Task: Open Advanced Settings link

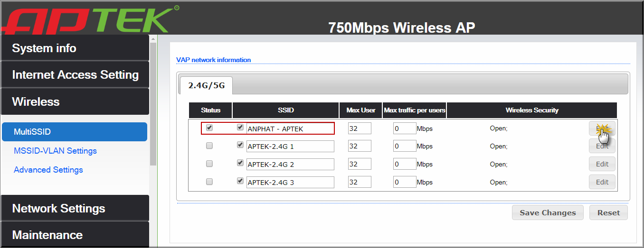Action: pos(48,170)
